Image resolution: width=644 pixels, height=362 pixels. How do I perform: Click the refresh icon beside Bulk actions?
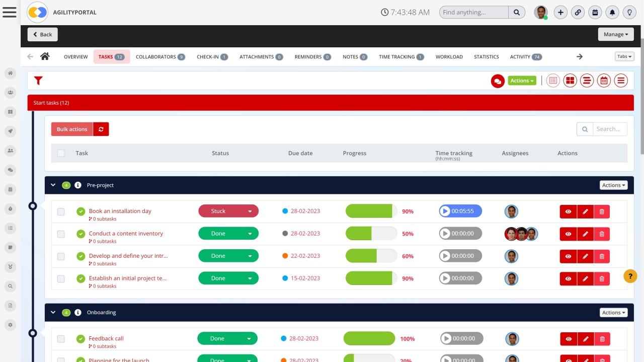tap(101, 129)
